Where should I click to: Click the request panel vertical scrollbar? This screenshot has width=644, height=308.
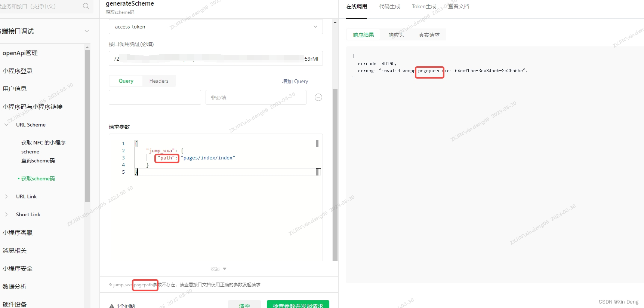(335, 174)
